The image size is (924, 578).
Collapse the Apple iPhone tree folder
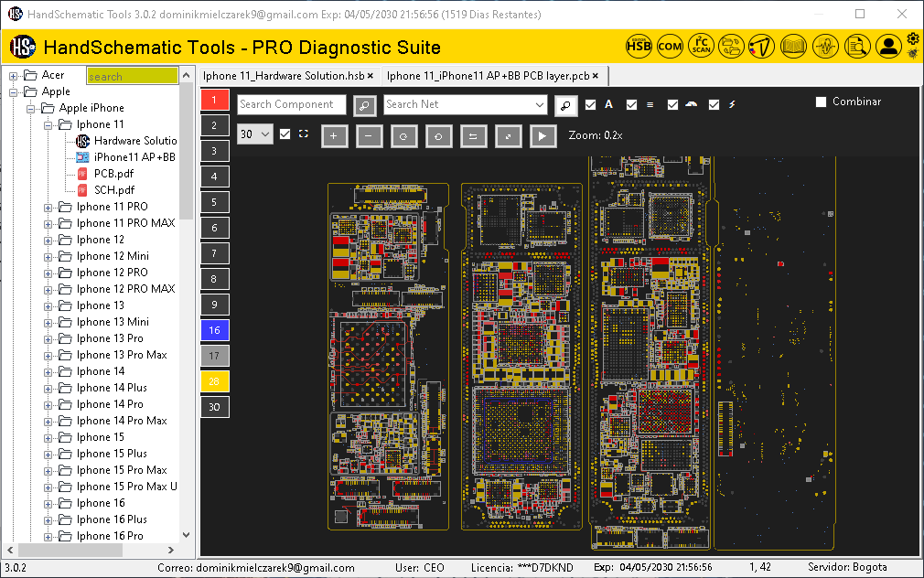[28, 109]
